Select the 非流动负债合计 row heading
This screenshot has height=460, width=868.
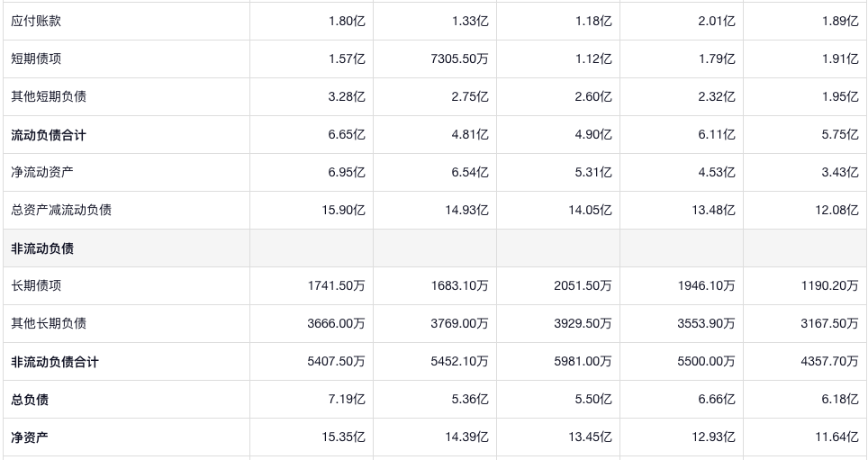coord(55,362)
